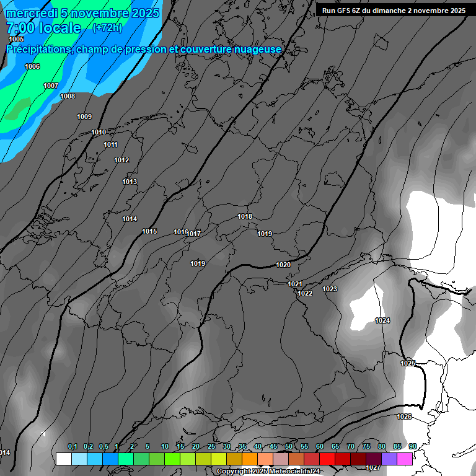Click the Run GFS 6Z header banner
This screenshot has width=476, height=476.
click(x=394, y=10)
